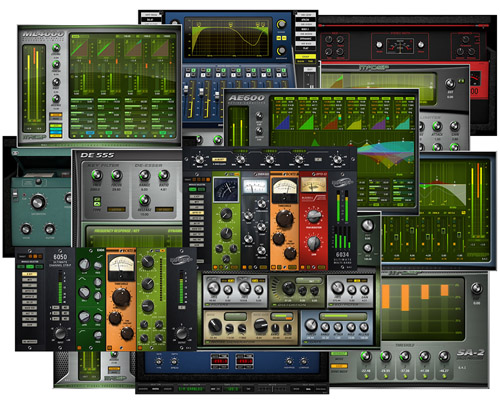Turn the first threshold knob on the SA-2
The width and height of the screenshot is (500, 406).
tap(366, 357)
